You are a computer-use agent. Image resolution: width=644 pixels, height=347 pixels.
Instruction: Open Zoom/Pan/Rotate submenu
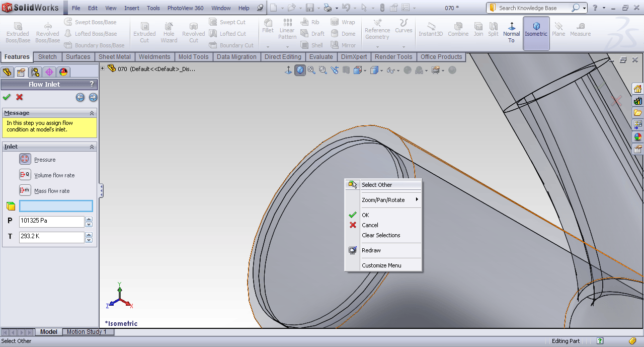click(383, 200)
